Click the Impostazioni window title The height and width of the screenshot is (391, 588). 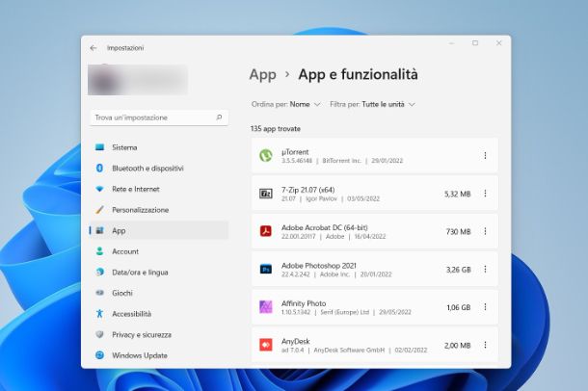(x=125, y=48)
